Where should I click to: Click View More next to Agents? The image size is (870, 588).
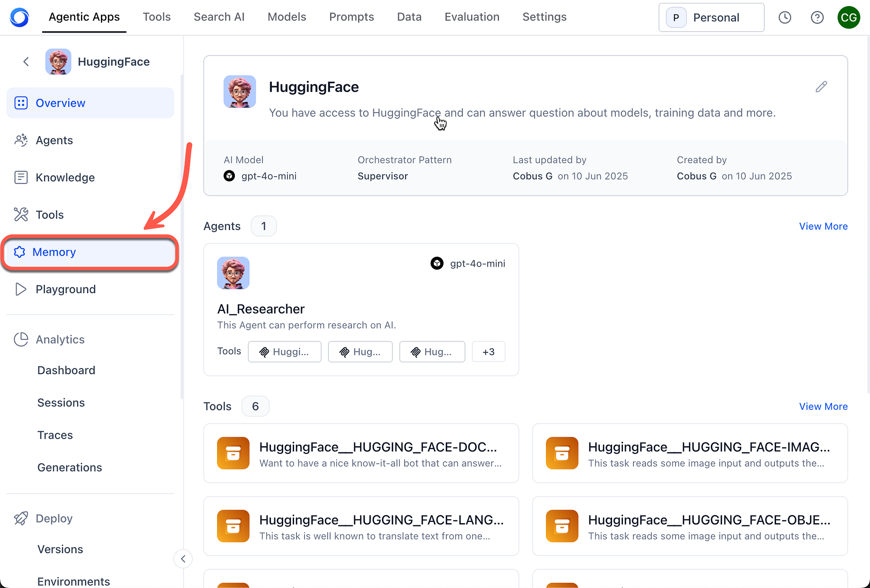pos(823,226)
